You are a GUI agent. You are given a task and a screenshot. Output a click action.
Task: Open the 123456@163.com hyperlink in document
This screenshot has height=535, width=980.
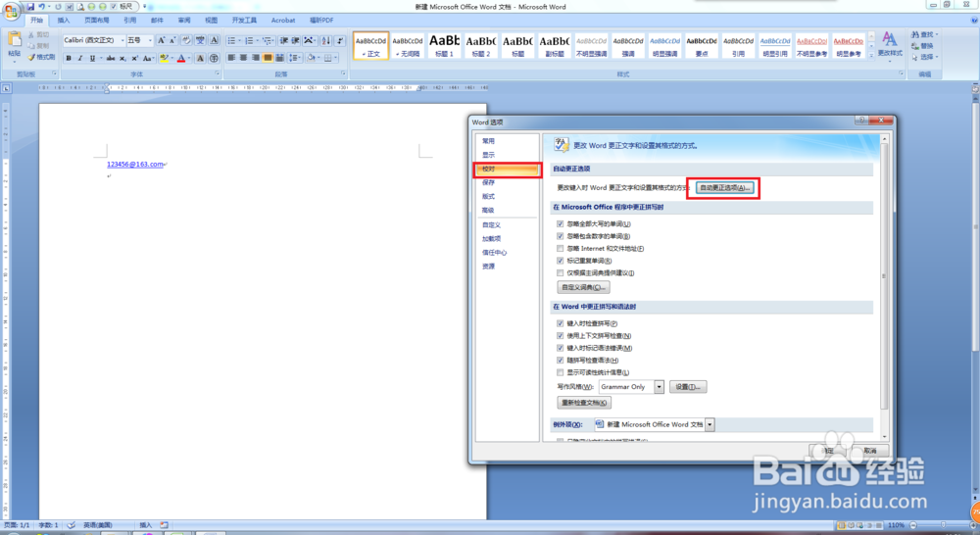click(x=135, y=165)
